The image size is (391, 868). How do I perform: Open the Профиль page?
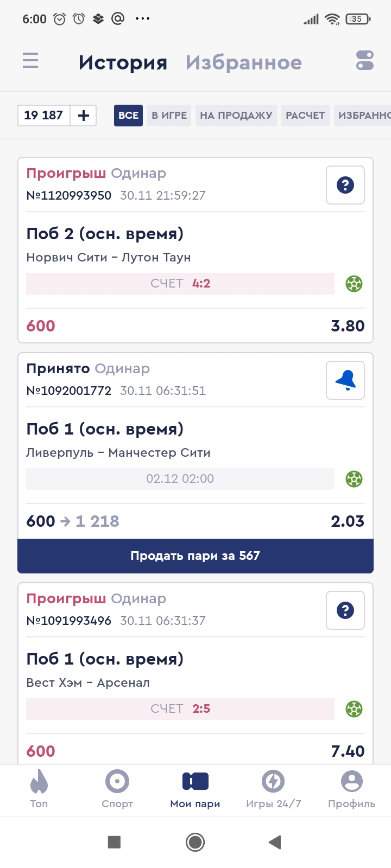(351, 788)
